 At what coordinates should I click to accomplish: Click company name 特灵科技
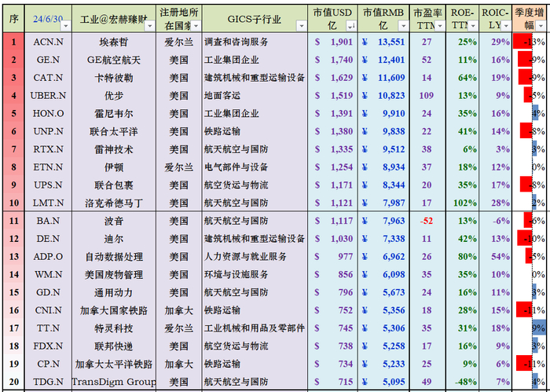click(x=114, y=328)
